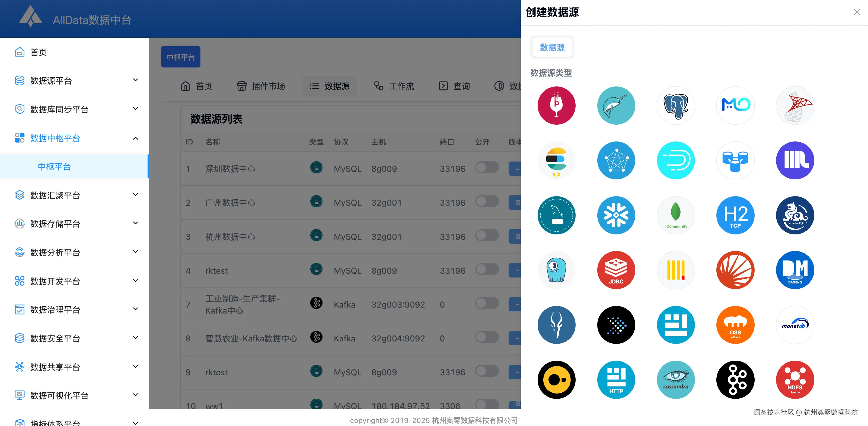Select the SQL Server data source icon
The width and height of the screenshot is (868, 426).
tap(795, 105)
